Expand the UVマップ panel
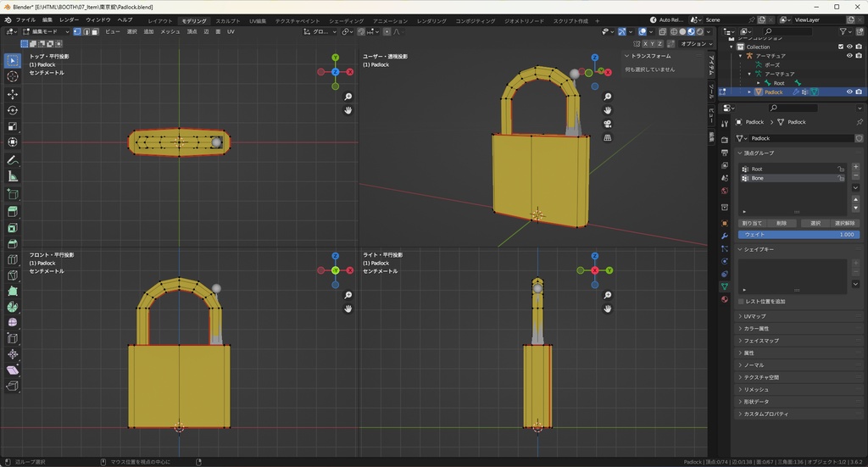 (x=754, y=316)
